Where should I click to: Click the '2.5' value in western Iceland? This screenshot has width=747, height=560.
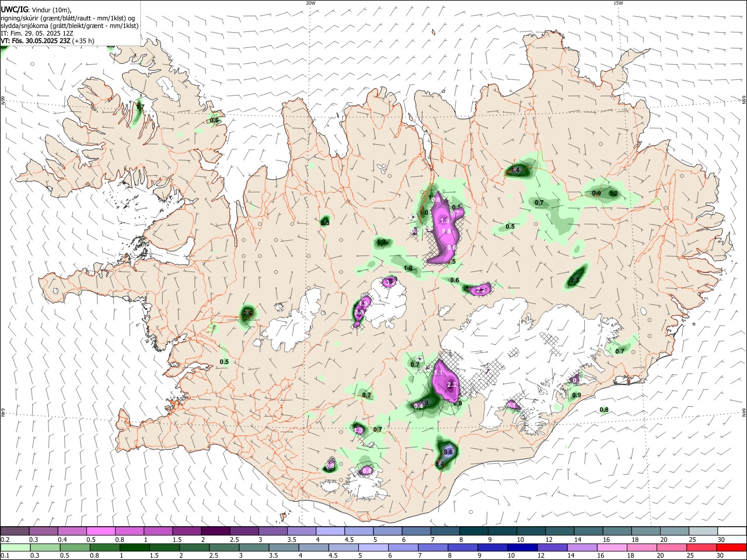click(x=247, y=313)
